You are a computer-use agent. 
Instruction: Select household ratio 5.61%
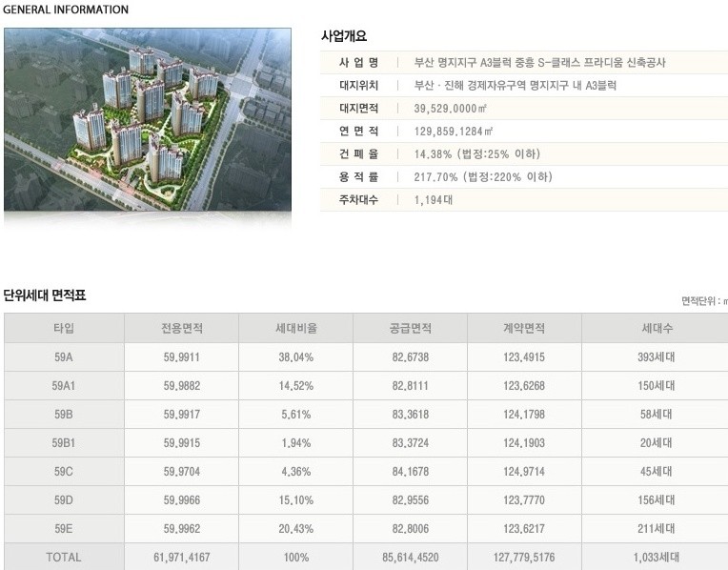296,414
